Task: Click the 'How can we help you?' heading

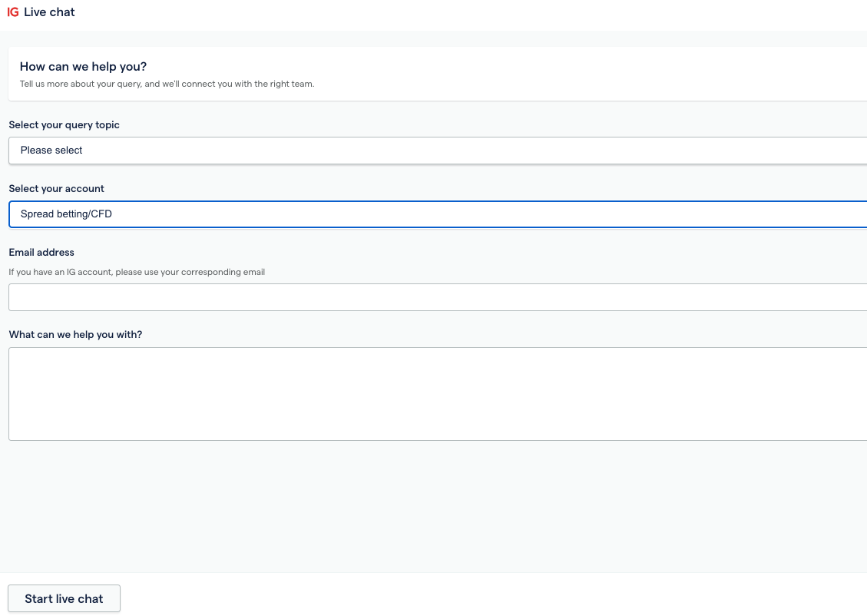Action: pos(84,66)
